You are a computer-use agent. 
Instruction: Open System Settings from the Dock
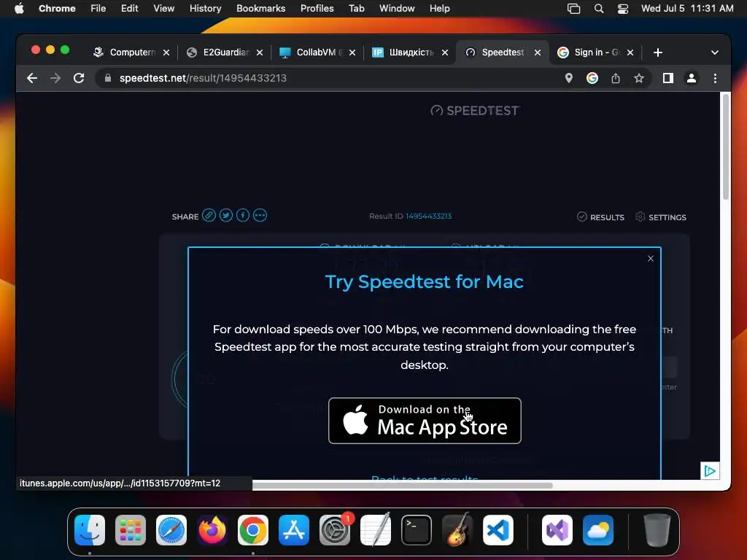click(335, 530)
